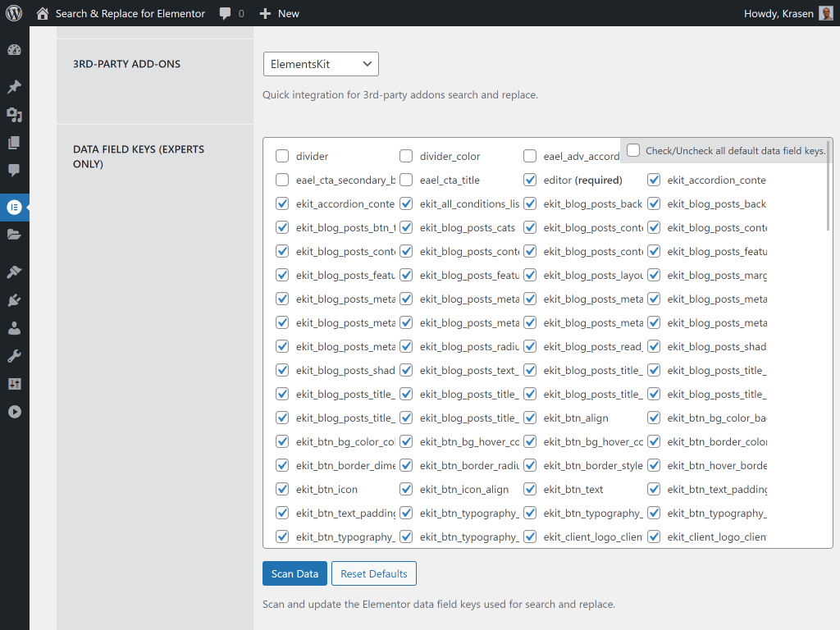This screenshot has width=840, height=630.
Task: Open the ElementsKit add-ons dropdown
Action: tap(321, 64)
